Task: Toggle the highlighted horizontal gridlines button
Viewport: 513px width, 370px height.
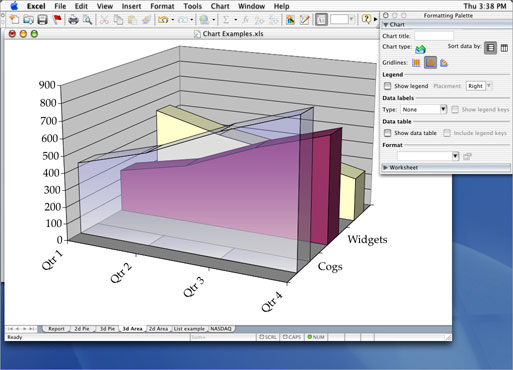Action: [430, 62]
